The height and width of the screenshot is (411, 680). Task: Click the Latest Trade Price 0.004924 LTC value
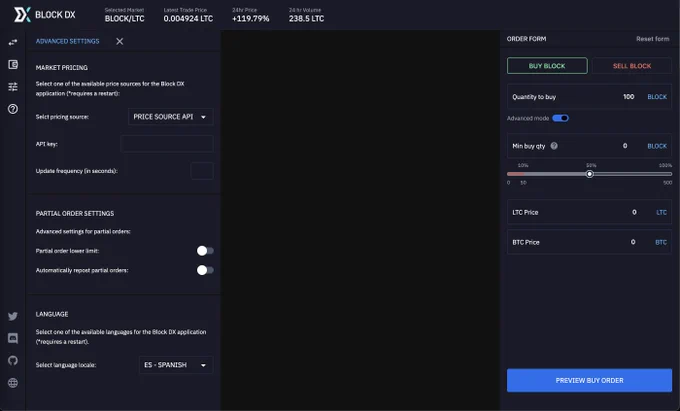(x=188, y=19)
